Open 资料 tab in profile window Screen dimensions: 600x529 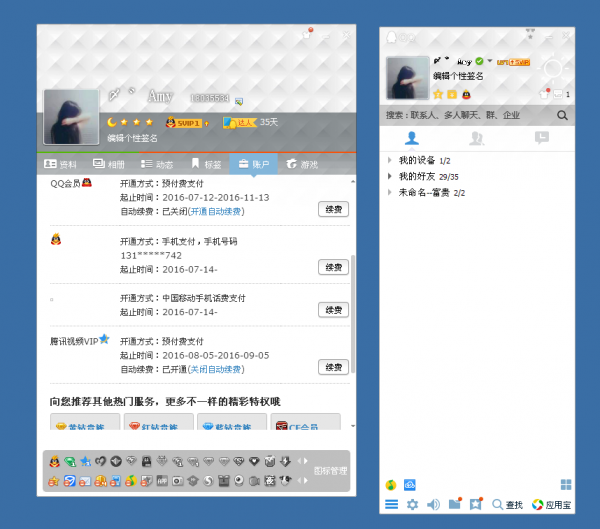(x=60, y=164)
